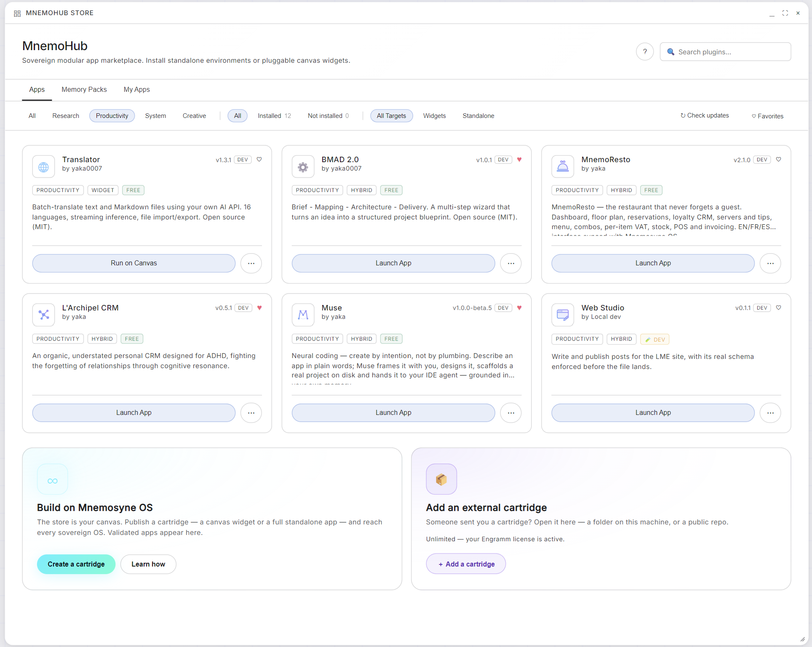Click the Add a cartridge button

pyautogui.click(x=466, y=564)
